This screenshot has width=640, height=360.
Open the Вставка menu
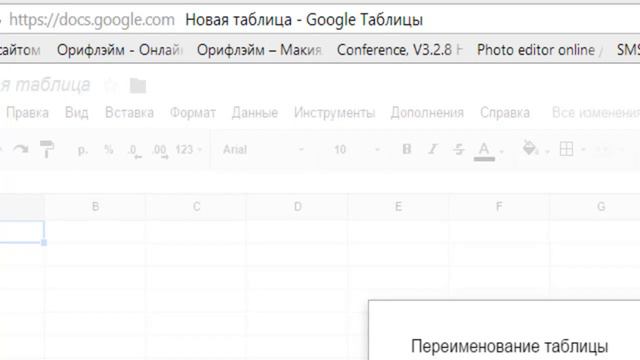pos(129,113)
